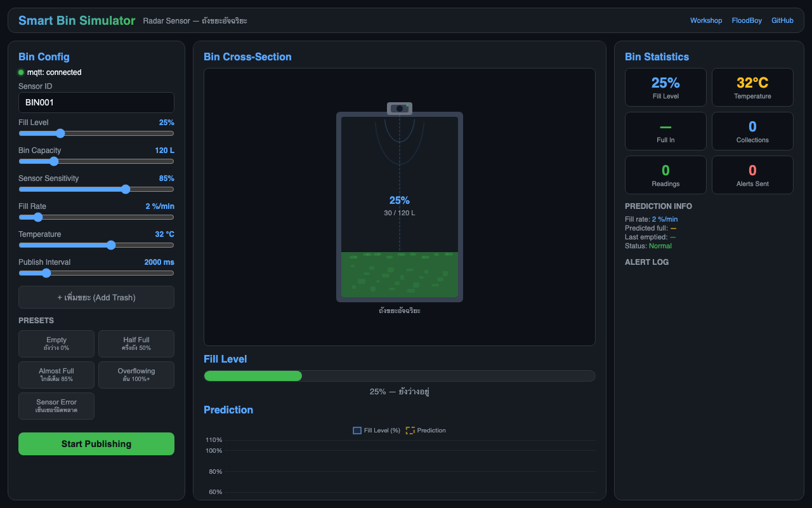Viewport: 812px width, 508px height.
Task: Open the FloodBoy link
Action: 746,20
